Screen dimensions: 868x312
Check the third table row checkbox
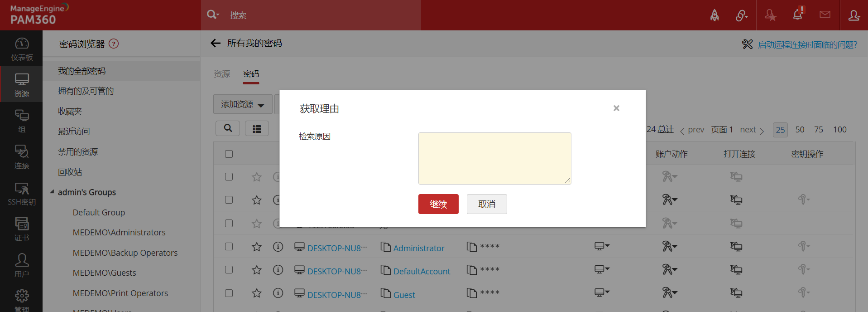pyautogui.click(x=229, y=224)
